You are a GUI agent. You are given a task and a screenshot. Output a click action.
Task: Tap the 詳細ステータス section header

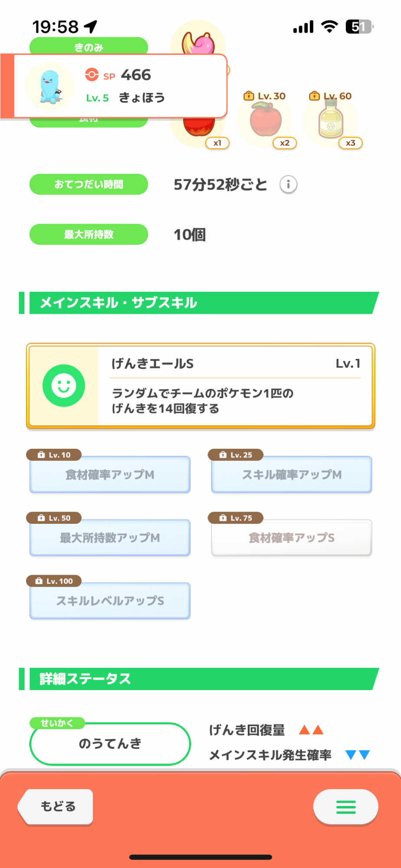[200, 679]
